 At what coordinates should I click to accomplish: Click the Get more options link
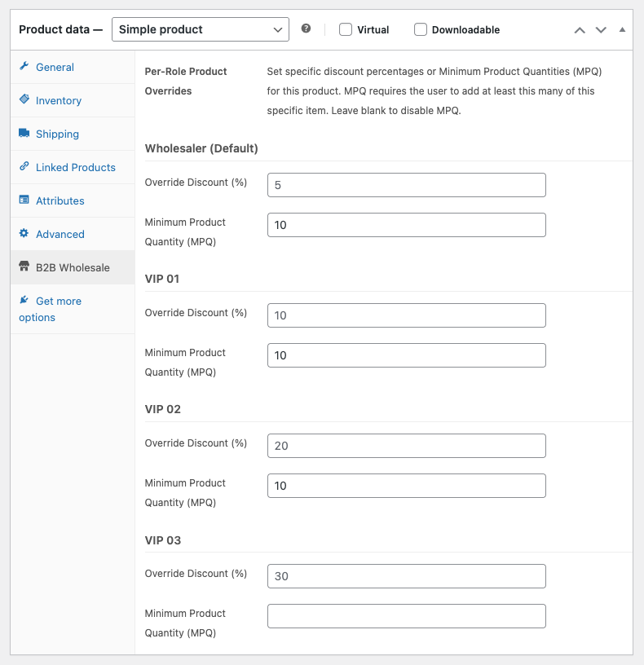58,302
